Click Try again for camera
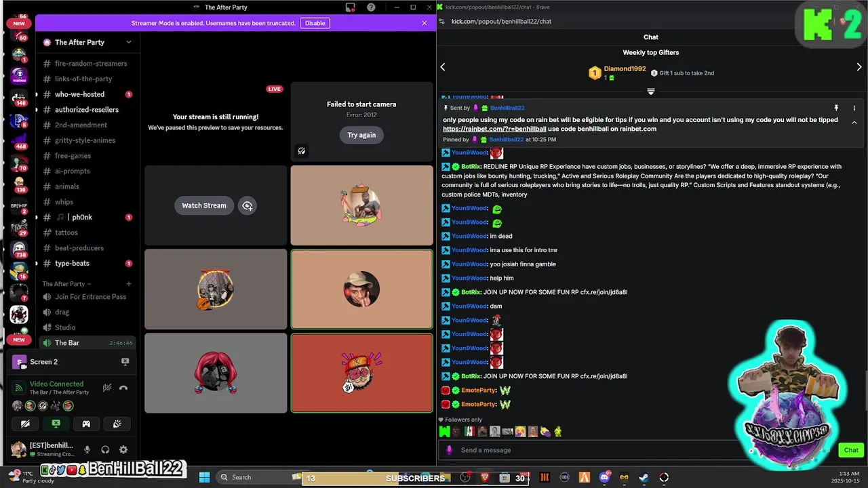 pyautogui.click(x=361, y=135)
